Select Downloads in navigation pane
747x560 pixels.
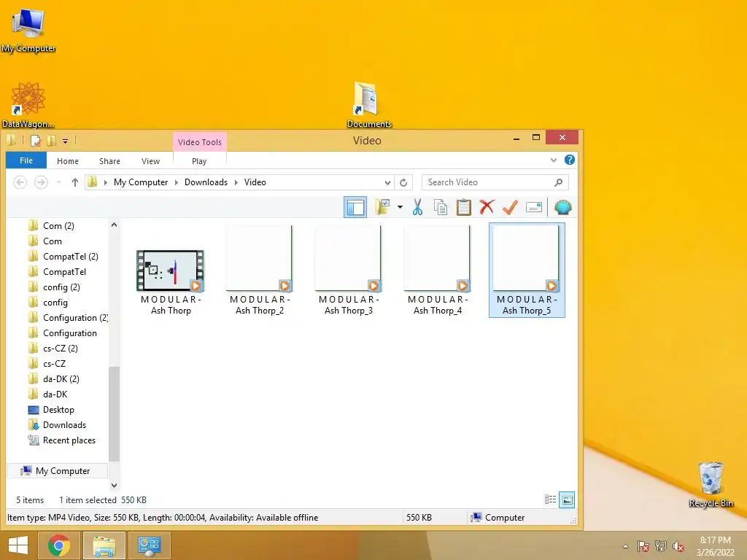coord(64,425)
